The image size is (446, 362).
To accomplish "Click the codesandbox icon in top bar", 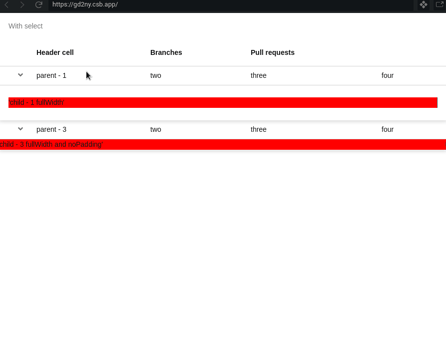I will [x=423, y=5].
